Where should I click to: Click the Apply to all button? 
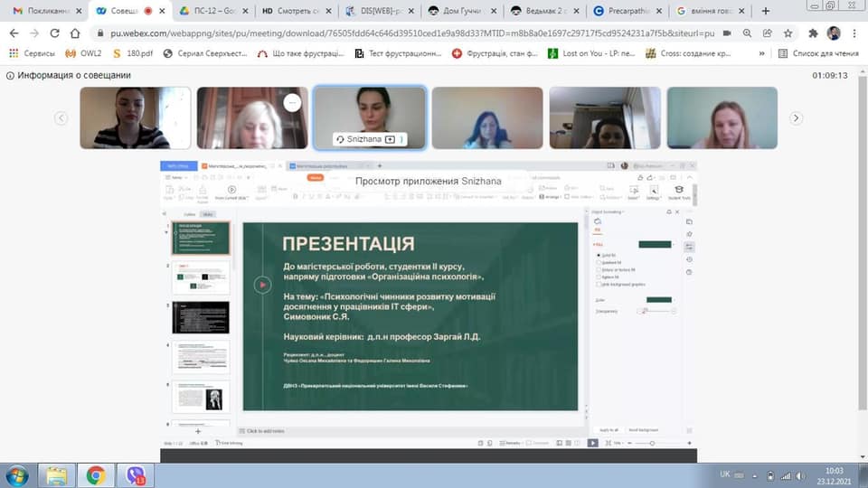click(609, 429)
